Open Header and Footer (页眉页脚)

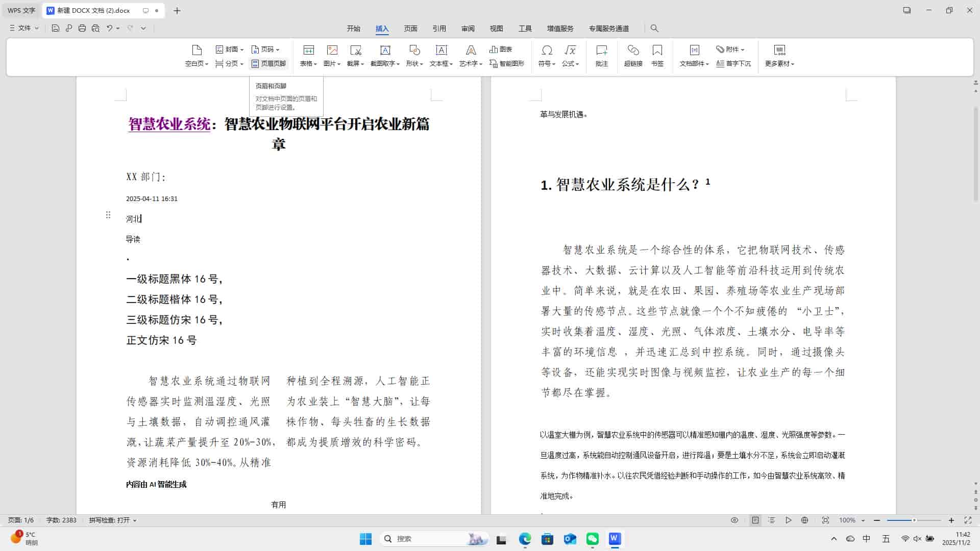269,63
